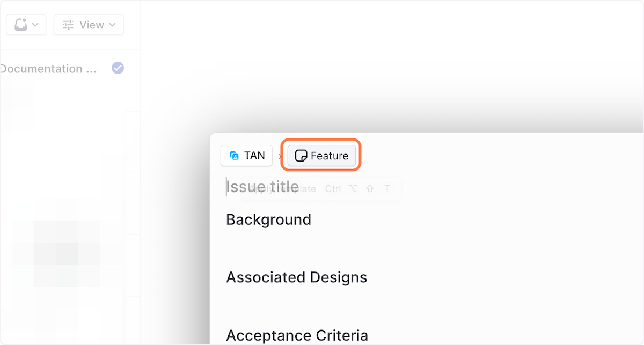Click the Ctrl key hint in the tooltip

(x=333, y=189)
